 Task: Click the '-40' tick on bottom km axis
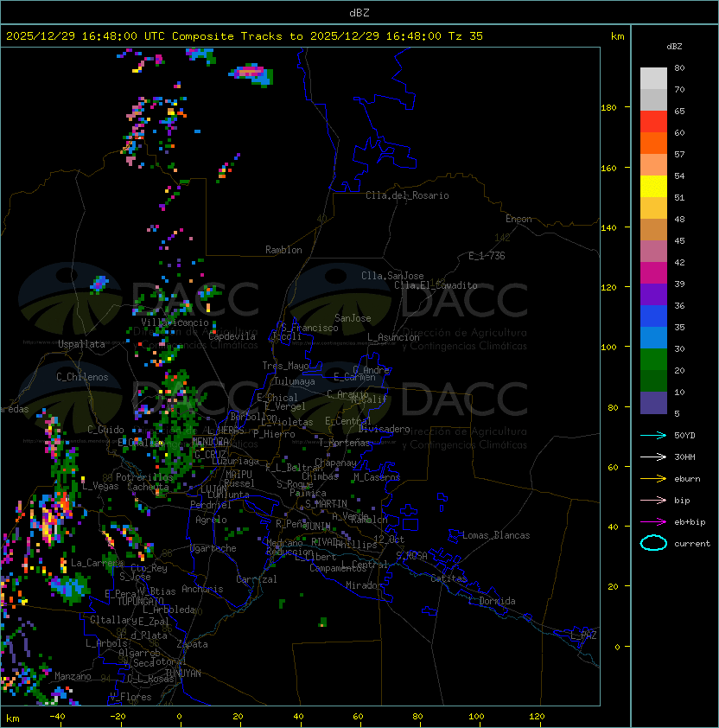[57, 717]
